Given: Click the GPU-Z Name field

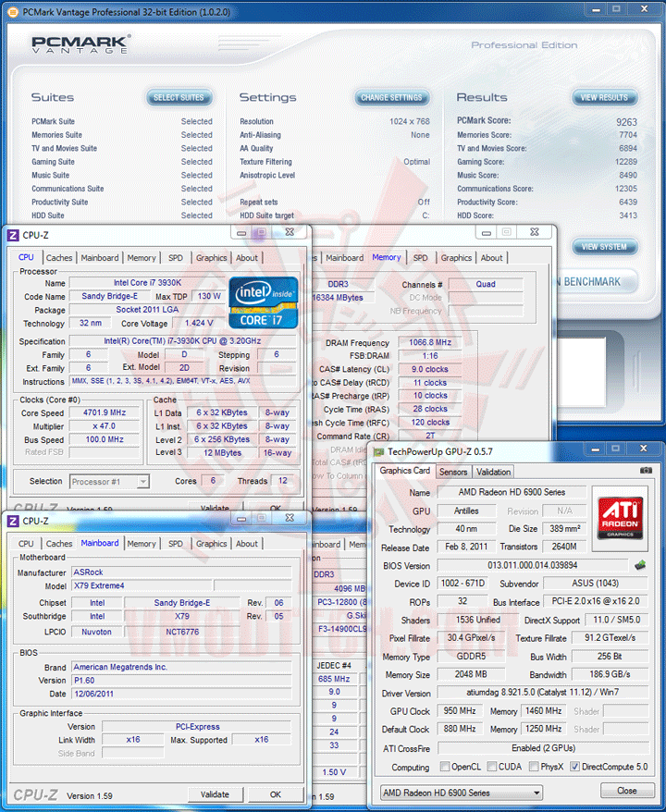Looking at the screenshot, I should tap(512, 492).
